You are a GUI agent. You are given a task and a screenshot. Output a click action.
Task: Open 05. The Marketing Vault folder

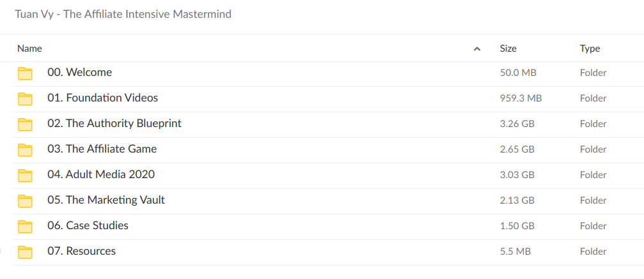click(106, 200)
